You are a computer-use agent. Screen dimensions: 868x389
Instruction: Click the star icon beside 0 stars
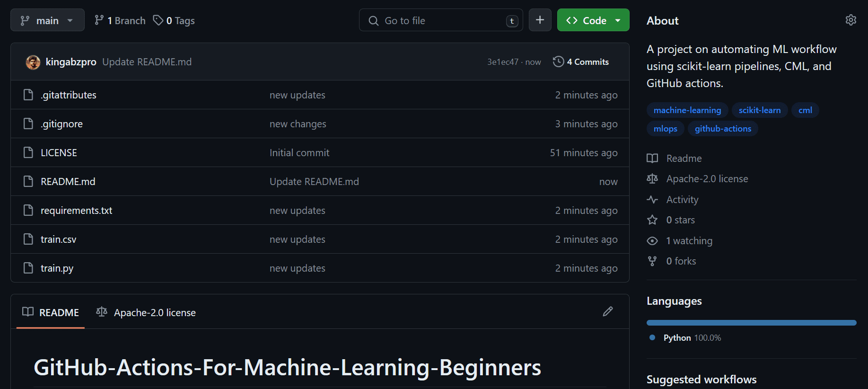click(x=652, y=220)
